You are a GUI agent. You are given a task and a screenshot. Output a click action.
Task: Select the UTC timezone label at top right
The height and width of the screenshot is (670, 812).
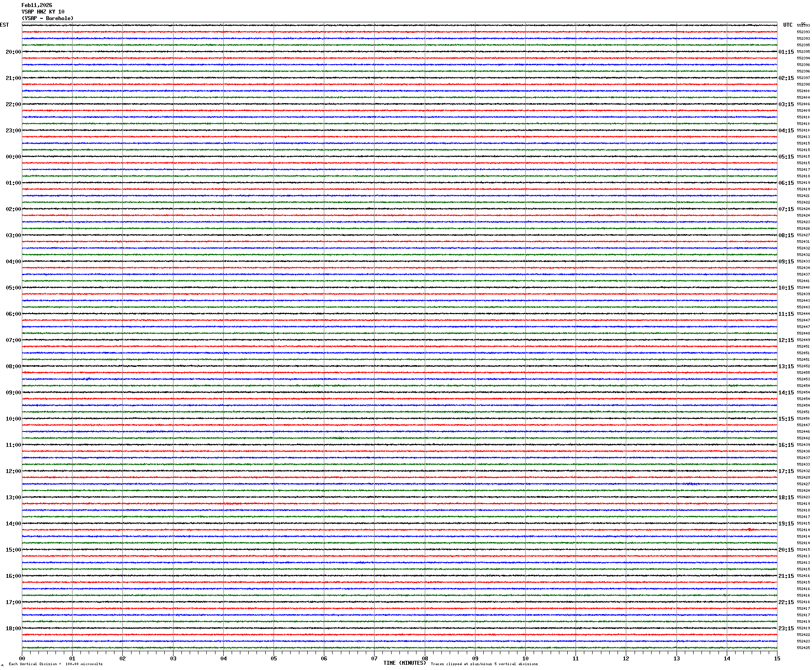788,25
